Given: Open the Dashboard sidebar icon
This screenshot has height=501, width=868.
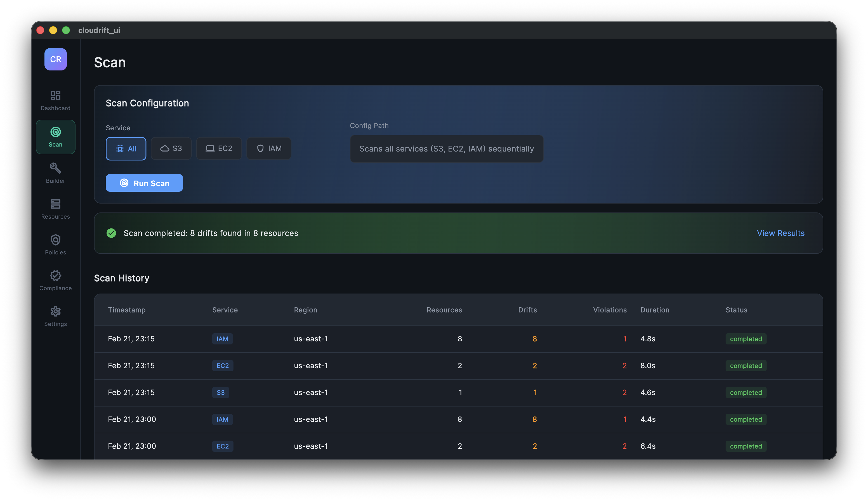Looking at the screenshot, I should point(55,100).
